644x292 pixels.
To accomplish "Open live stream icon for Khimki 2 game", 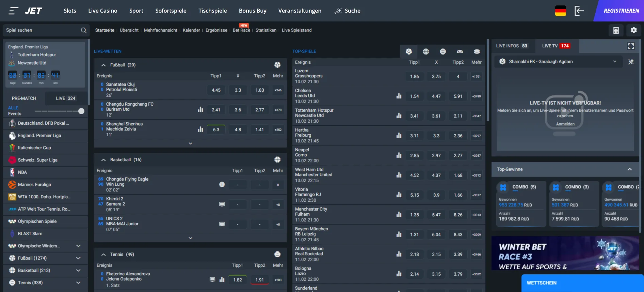I will tap(222, 204).
